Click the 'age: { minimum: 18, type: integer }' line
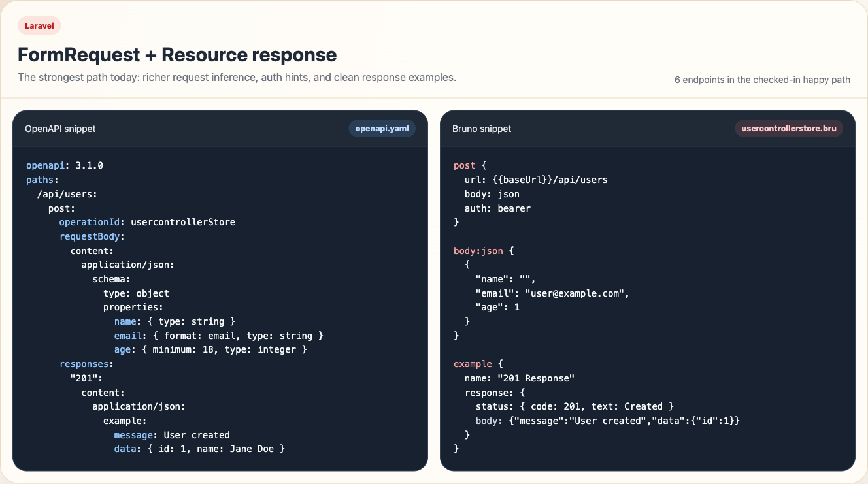 (210, 349)
